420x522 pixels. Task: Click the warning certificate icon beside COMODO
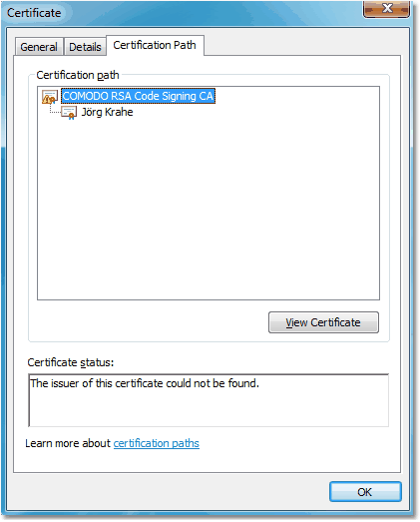click(x=50, y=97)
